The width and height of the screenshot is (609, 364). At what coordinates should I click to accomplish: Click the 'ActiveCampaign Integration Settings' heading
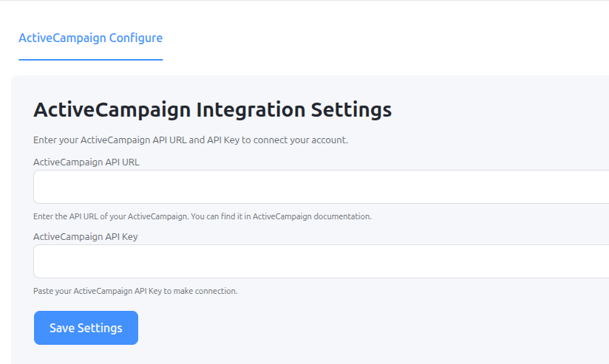click(x=212, y=110)
